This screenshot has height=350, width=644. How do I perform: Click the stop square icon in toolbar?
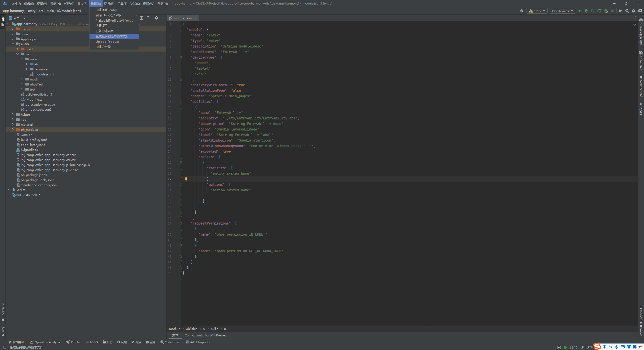612,11
